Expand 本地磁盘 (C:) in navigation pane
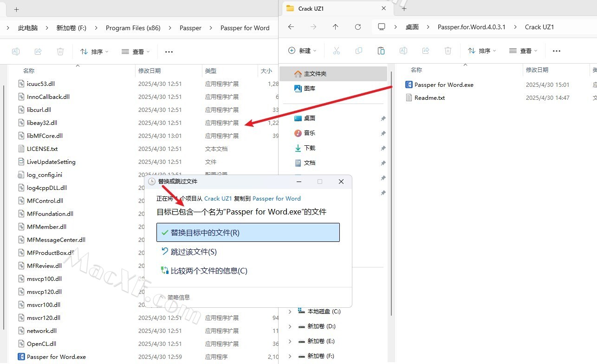 point(290,312)
